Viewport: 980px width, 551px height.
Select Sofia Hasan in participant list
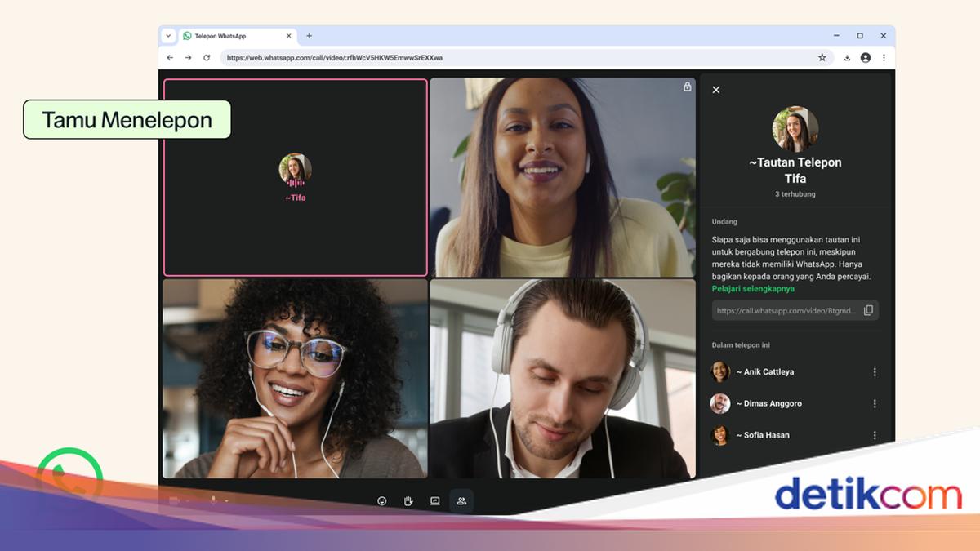tap(795, 435)
